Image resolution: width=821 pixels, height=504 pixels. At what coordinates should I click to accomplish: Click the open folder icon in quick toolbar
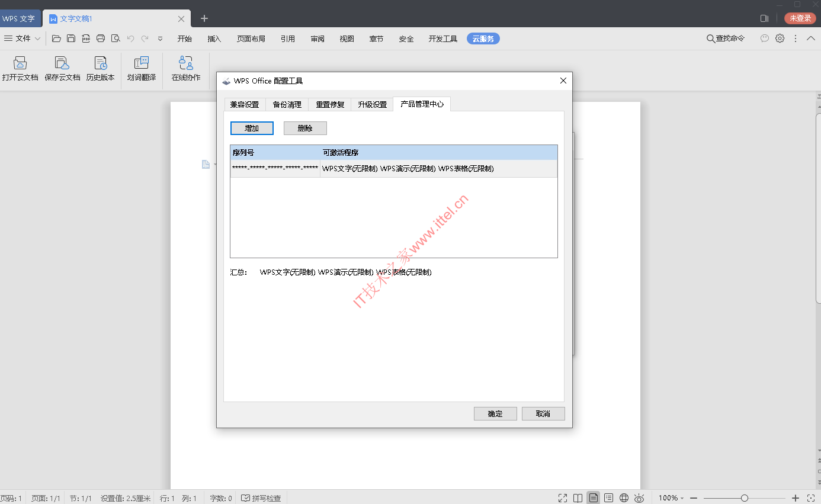click(x=56, y=38)
